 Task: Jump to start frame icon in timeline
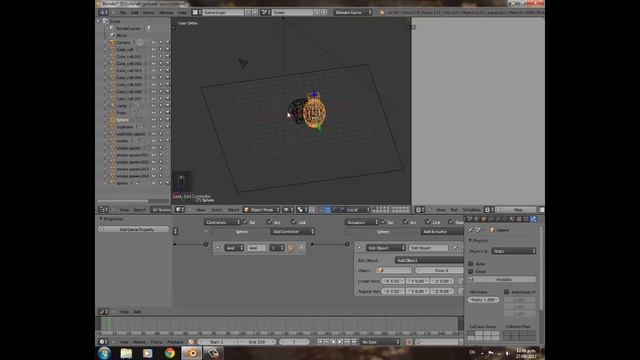[x=320, y=342]
